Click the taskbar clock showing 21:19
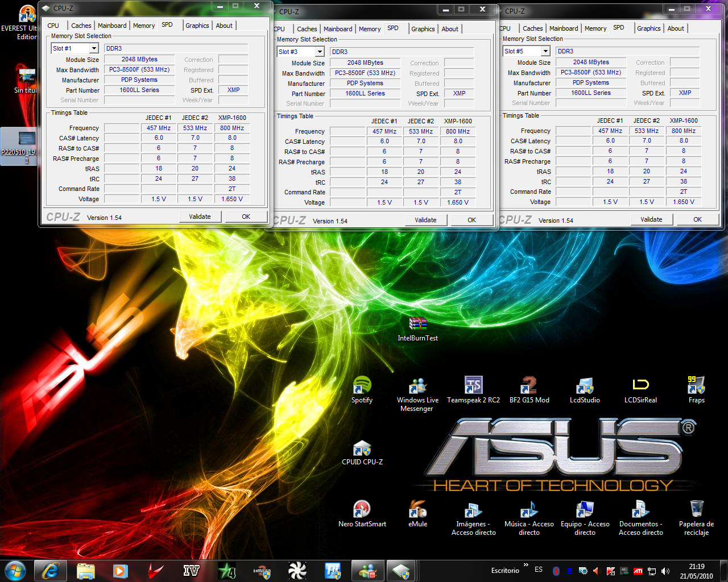The image size is (728, 582). pos(696,571)
